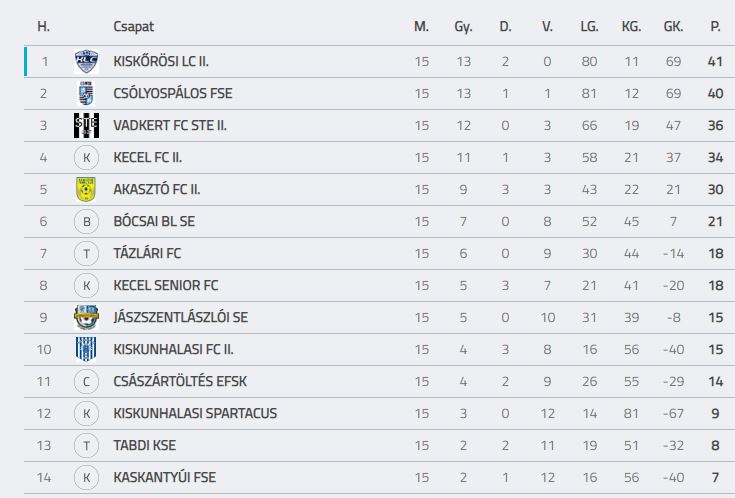Click the Tabdi KSE team name
Screen dimensions: 735x498
(144, 445)
